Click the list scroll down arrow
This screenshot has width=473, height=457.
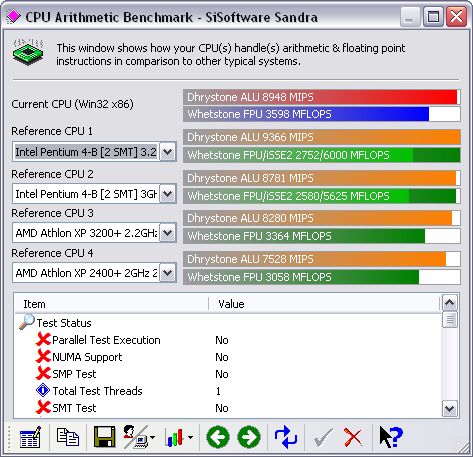click(x=450, y=409)
